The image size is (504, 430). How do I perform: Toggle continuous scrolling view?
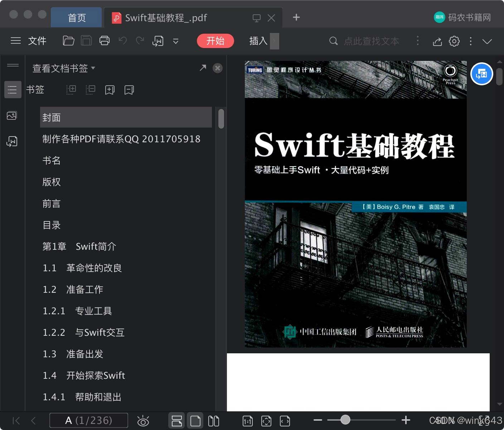[x=177, y=421]
